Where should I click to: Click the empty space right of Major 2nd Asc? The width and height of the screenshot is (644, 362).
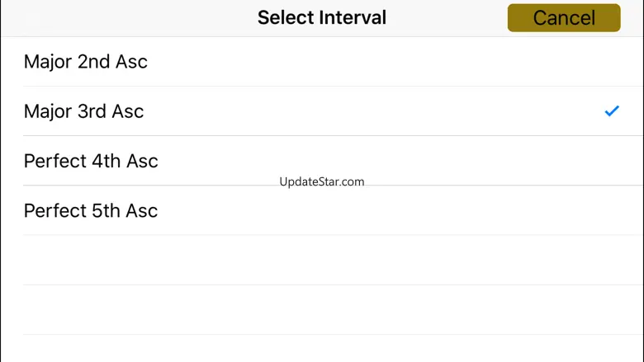point(396,62)
